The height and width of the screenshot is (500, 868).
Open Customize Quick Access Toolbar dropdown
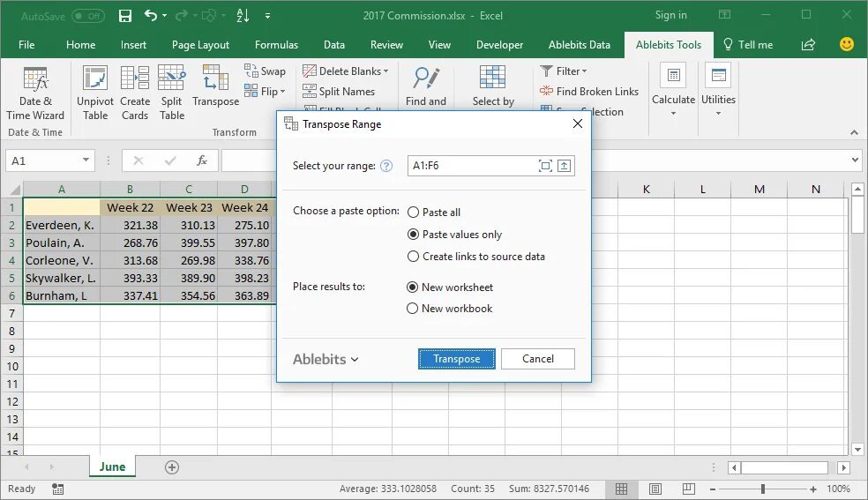[267, 16]
